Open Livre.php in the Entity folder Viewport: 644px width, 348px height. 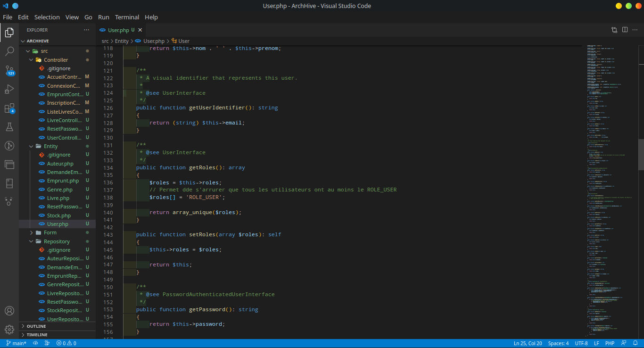58,198
